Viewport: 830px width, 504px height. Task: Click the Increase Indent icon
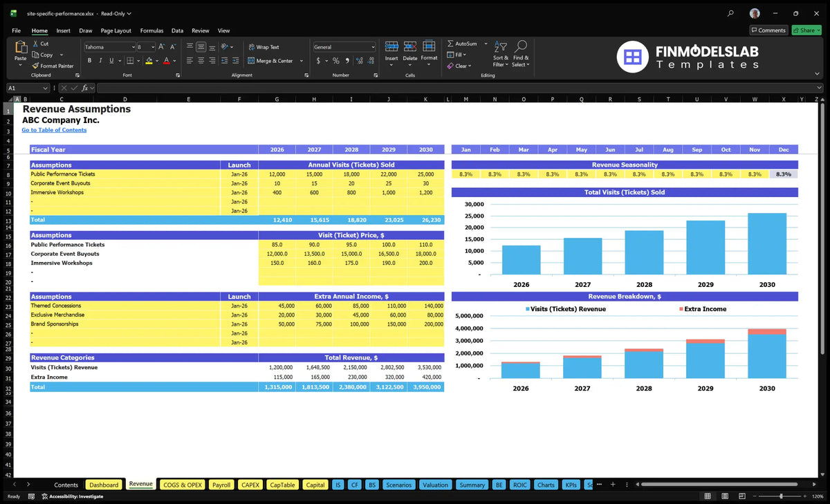pos(235,61)
